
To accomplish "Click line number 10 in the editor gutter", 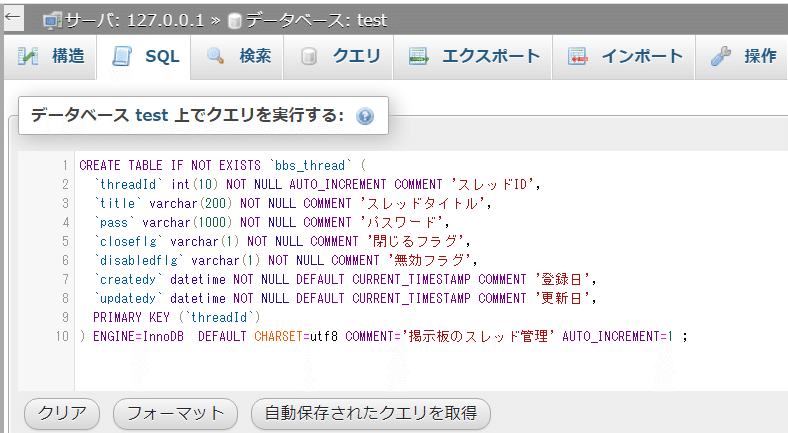I will pos(62,336).
